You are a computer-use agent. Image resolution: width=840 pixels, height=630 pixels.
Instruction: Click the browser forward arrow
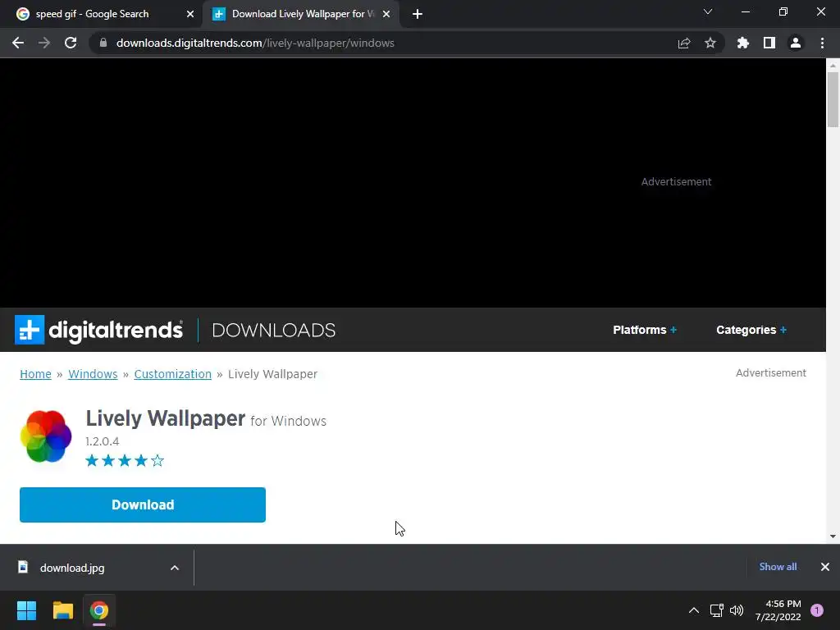click(x=44, y=43)
